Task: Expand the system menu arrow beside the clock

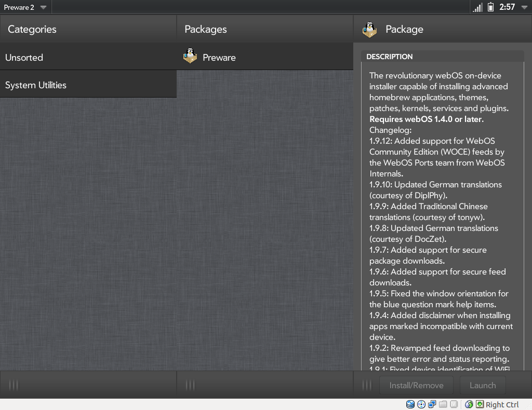Action: coord(524,7)
